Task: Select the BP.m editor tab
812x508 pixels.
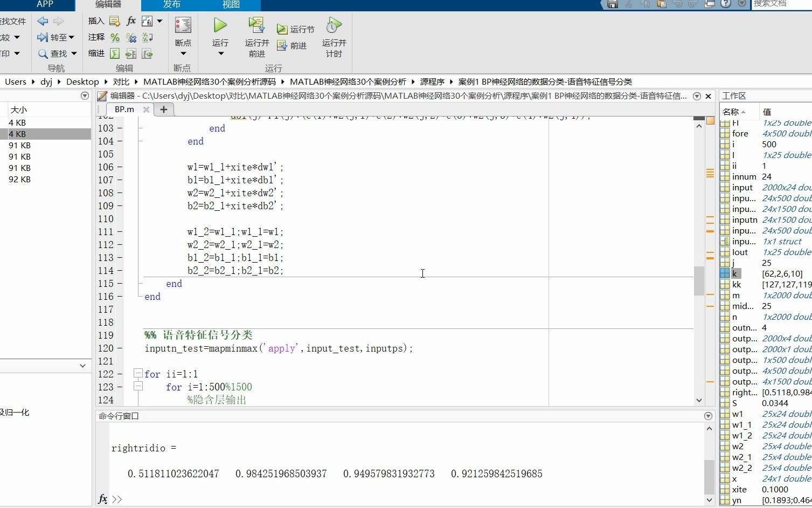Action: click(x=124, y=109)
